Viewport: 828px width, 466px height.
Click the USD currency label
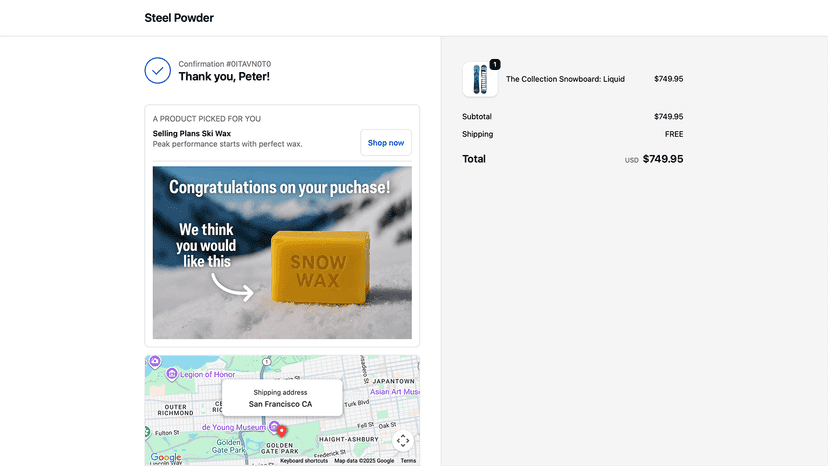[x=632, y=160]
